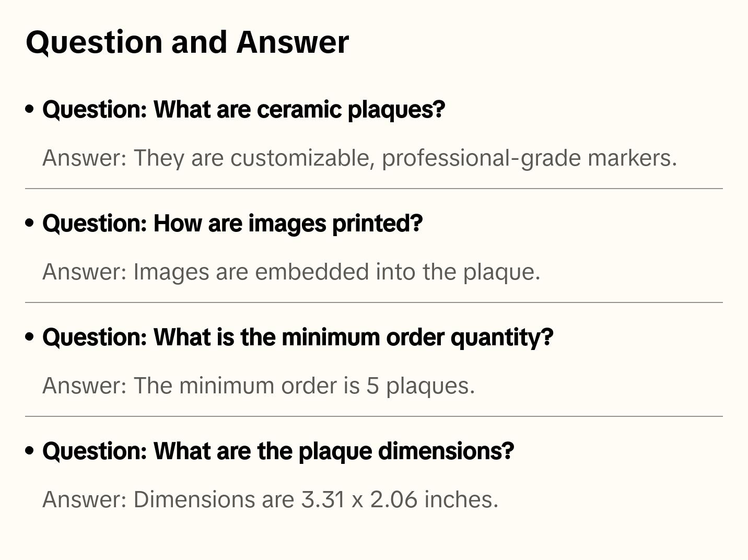The width and height of the screenshot is (748, 560).
Task: Open the "What is the minimum order quantity?" question
Action: pos(298,337)
